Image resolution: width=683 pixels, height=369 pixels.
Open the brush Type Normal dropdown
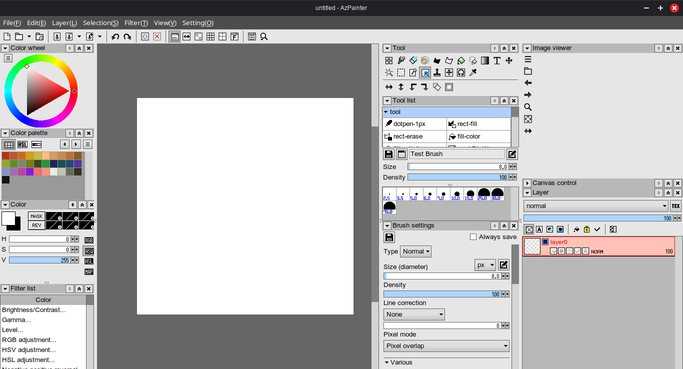tap(416, 251)
